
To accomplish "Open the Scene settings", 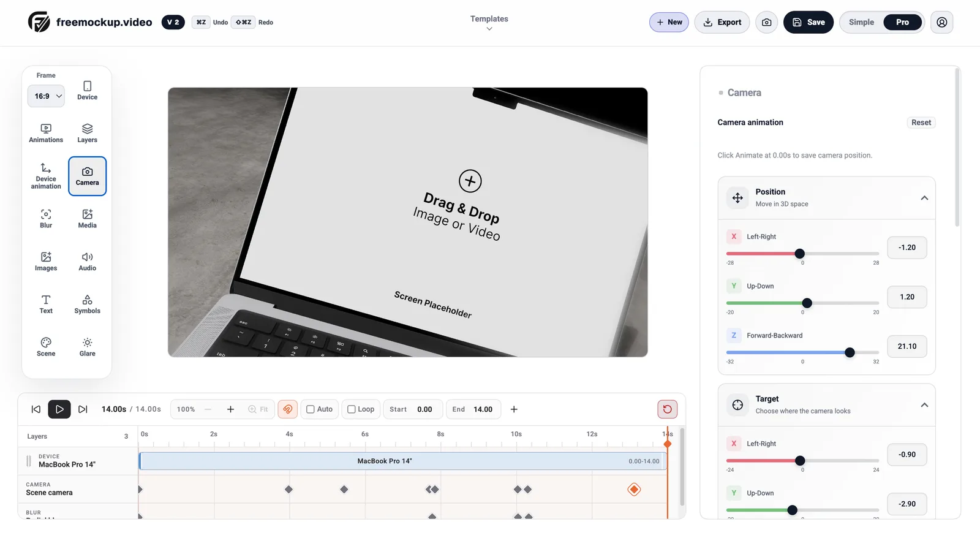I will (x=46, y=347).
